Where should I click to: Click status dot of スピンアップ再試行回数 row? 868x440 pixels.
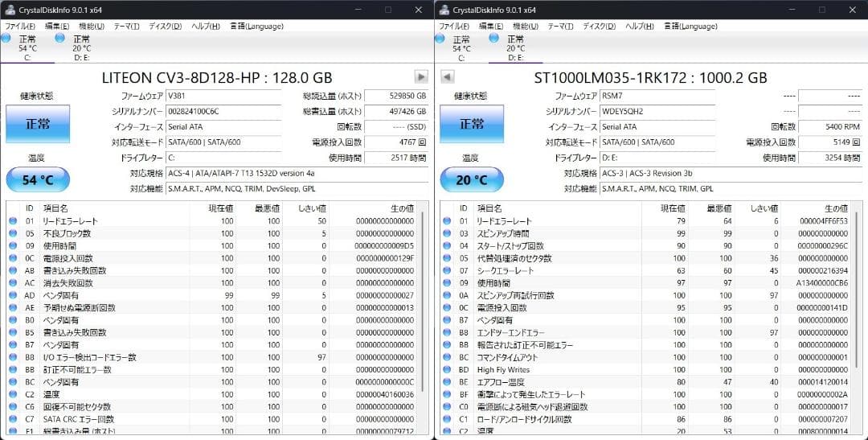click(447, 295)
